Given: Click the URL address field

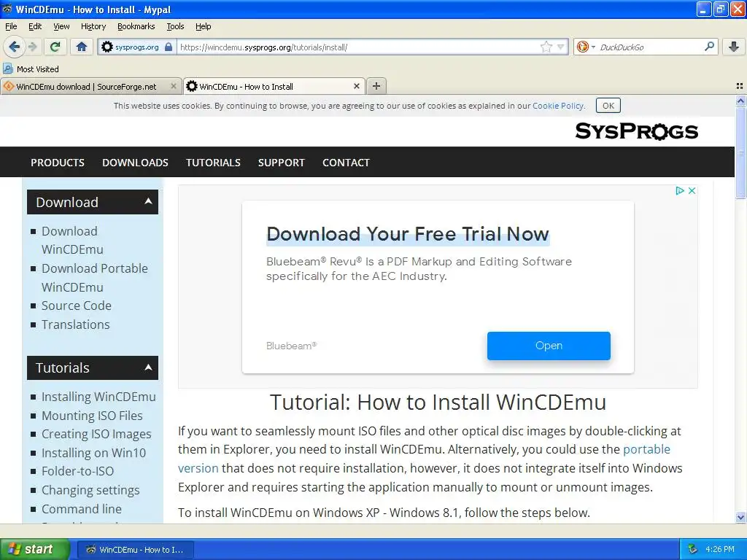Looking at the screenshot, I should (x=358, y=47).
